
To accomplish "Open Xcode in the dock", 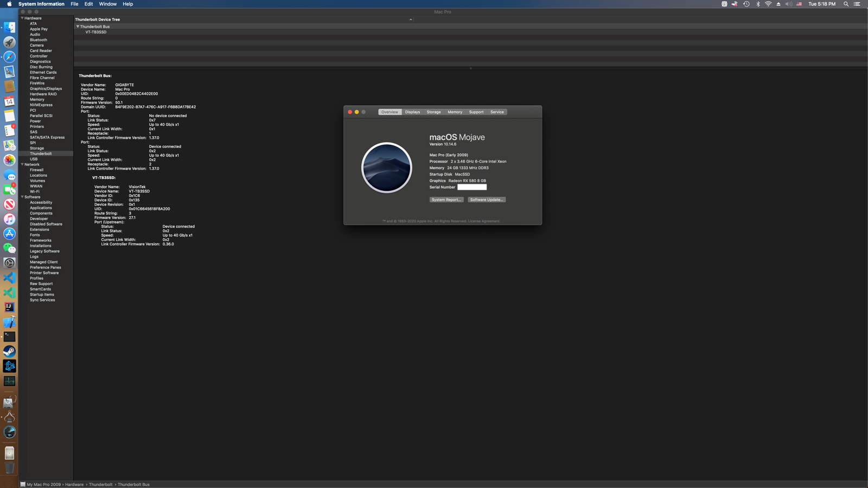I will [x=9, y=322].
